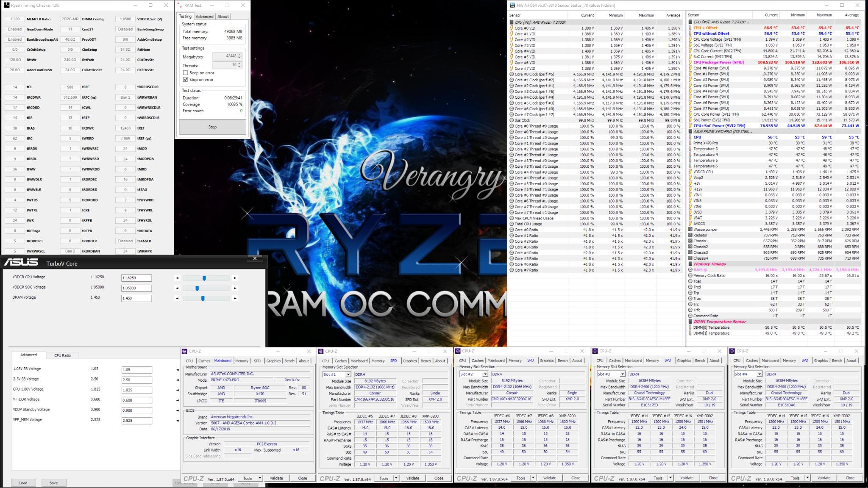868x488 pixels.
Task: Click increase arrow for VDDCR SOC Voltage
Action: [x=235, y=288]
